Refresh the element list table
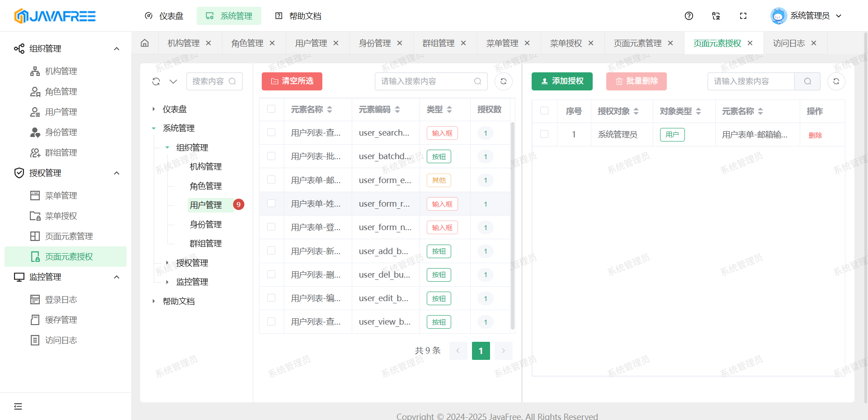 tap(503, 81)
